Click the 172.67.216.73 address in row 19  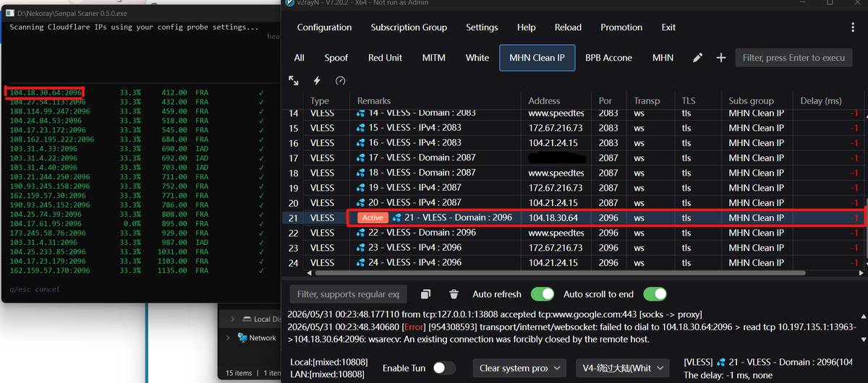pos(556,188)
